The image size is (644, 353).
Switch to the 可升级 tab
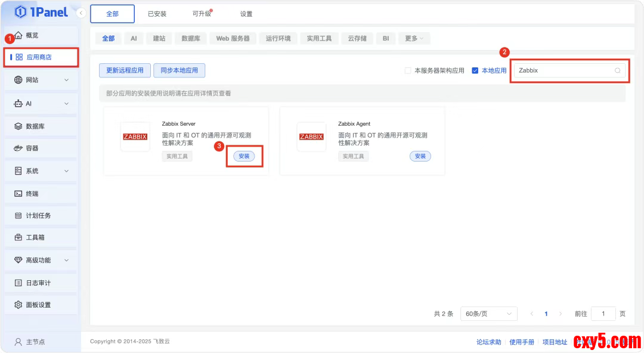tap(202, 14)
